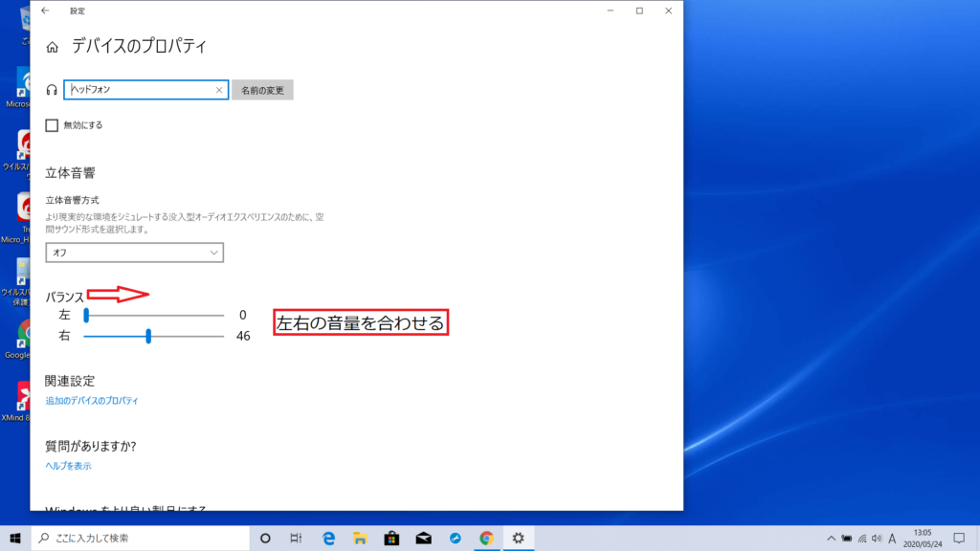Click the 立体音響 section heading

click(x=70, y=173)
